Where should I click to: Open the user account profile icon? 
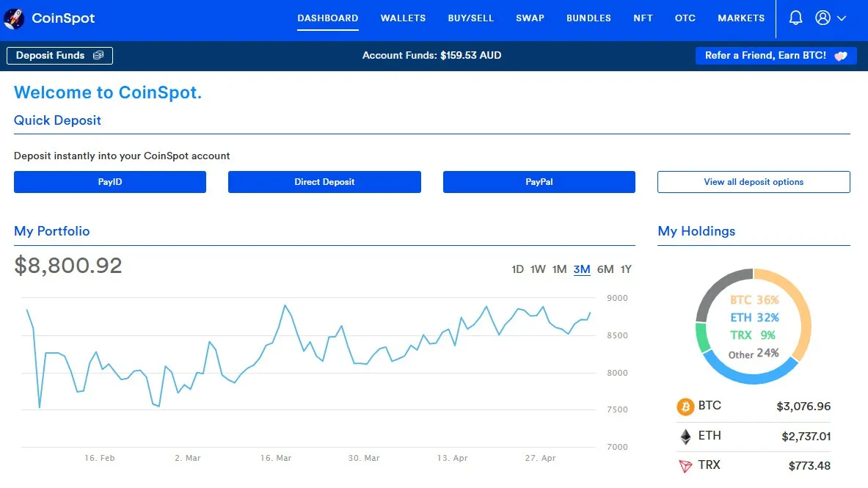coord(823,18)
